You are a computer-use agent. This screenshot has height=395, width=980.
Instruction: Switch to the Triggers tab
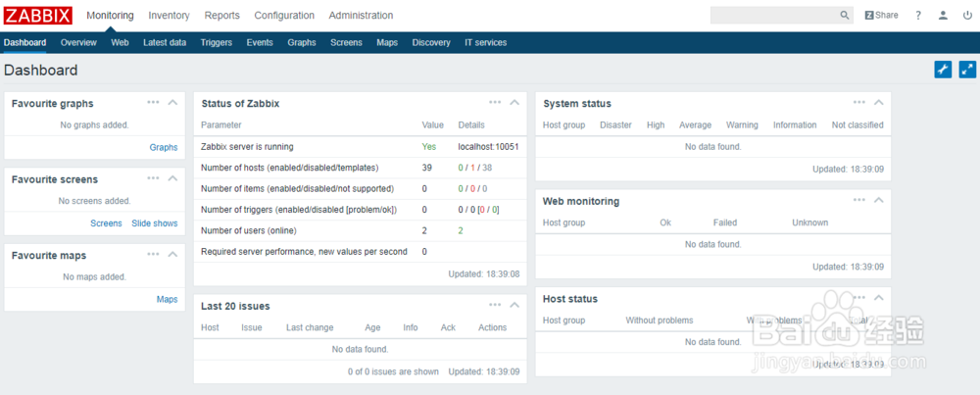(x=216, y=43)
